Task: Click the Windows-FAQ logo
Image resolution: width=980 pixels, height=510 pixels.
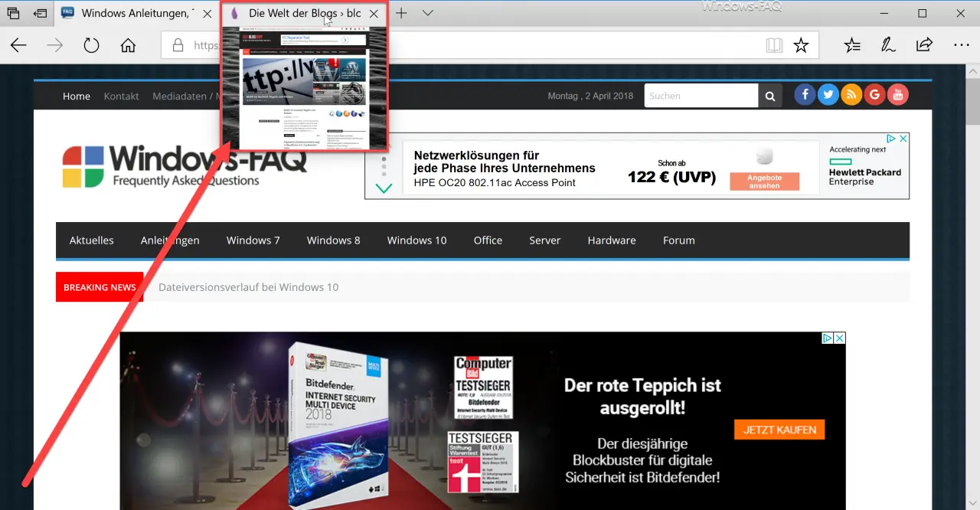Action: 185,166
